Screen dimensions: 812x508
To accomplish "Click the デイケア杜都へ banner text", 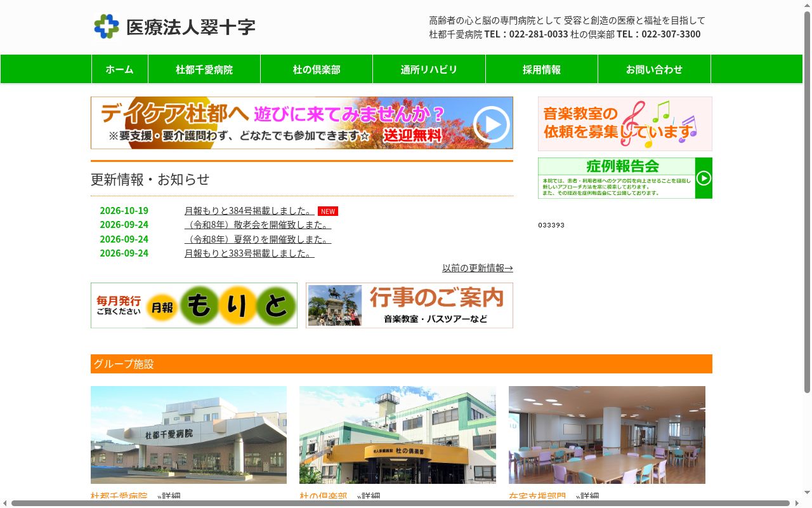I will click(x=174, y=114).
